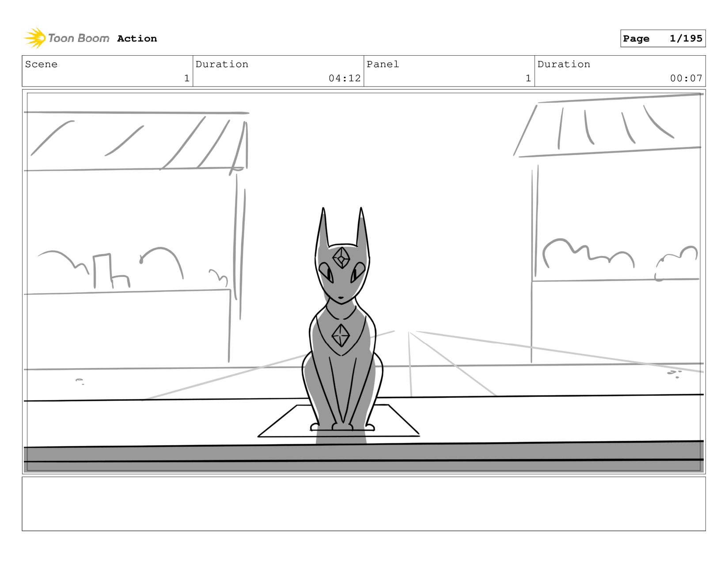
Task: Click the 'Panel' label cell
Action: pyautogui.click(x=449, y=71)
